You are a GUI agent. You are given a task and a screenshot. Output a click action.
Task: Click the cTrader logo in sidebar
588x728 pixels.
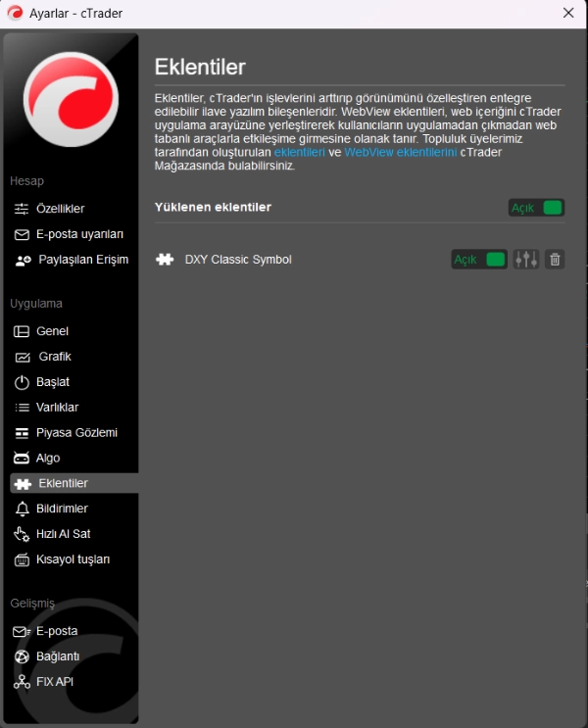click(70, 100)
